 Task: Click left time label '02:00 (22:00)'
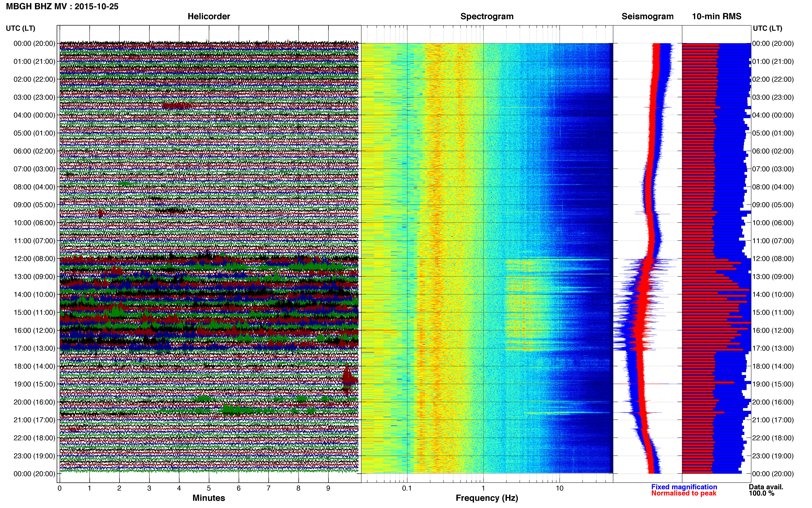pyautogui.click(x=34, y=79)
